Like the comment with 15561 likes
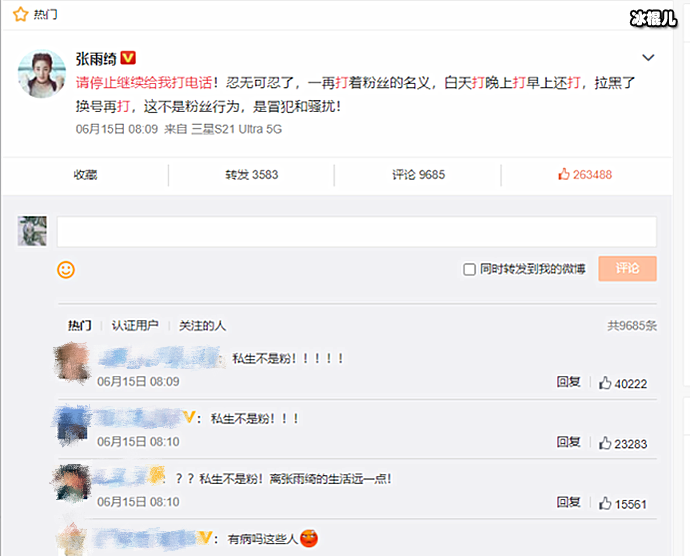Viewport: 690px width, 556px height. pyautogui.click(x=623, y=504)
